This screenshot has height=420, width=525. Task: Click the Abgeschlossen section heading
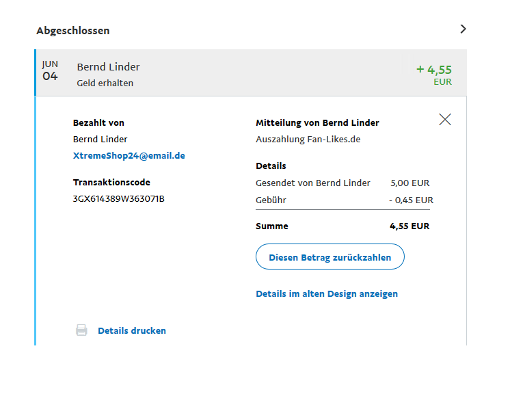(73, 30)
